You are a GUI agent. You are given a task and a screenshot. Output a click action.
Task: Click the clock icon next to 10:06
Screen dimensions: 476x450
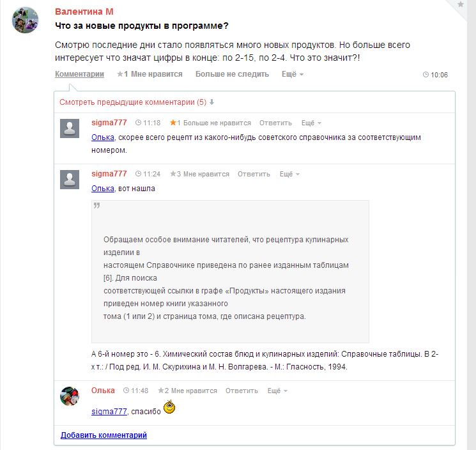(x=426, y=75)
